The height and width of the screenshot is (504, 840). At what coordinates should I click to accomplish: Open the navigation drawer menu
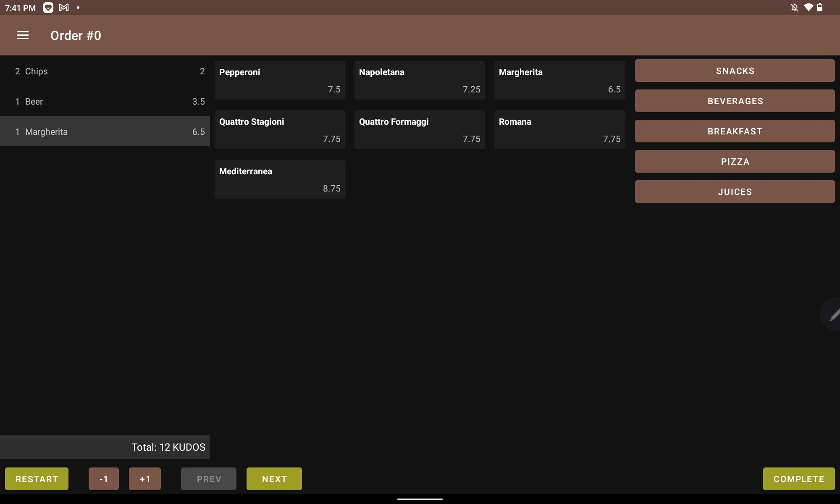click(23, 35)
